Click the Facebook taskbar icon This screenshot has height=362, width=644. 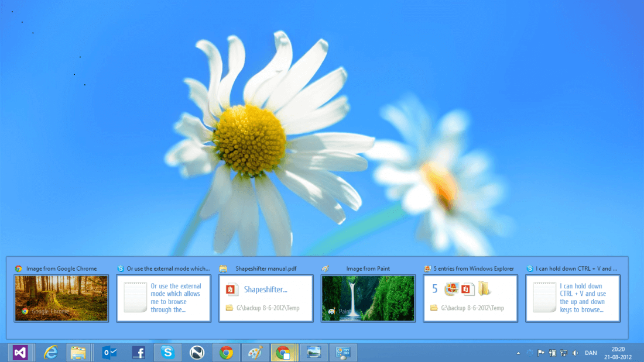[x=139, y=353]
